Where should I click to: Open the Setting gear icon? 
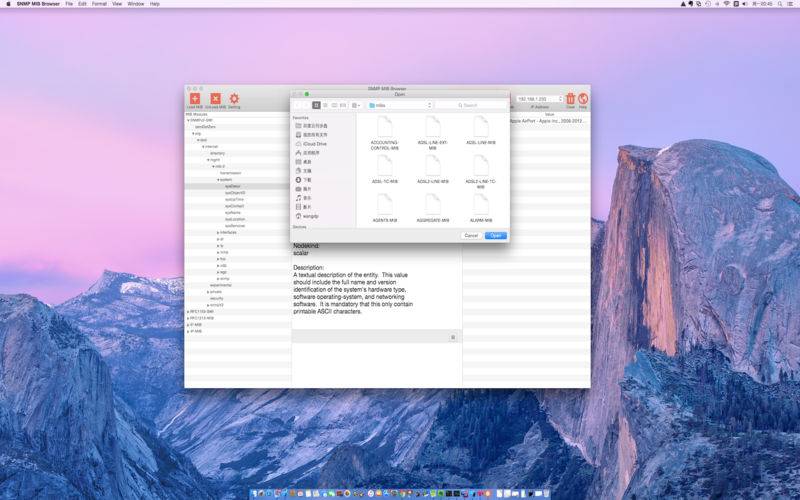[x=234, y=98]
